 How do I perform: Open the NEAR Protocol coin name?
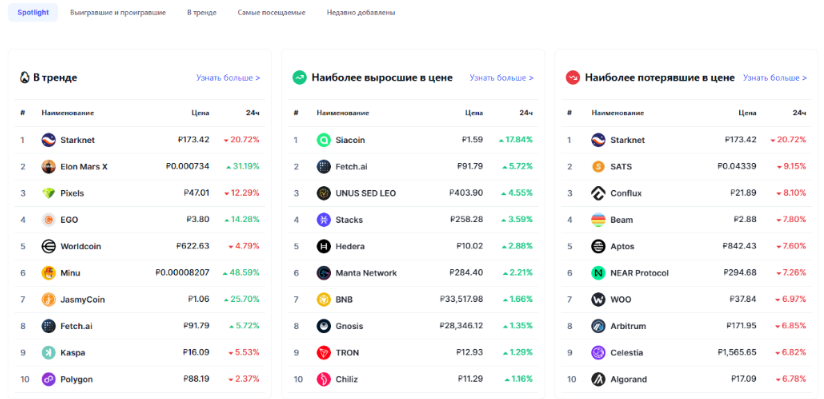click(x=640, y=273)
